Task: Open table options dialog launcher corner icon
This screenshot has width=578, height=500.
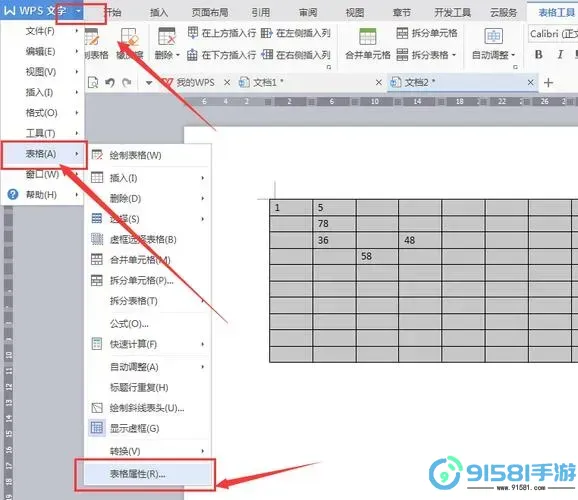Action: click(x=328, y=67)
